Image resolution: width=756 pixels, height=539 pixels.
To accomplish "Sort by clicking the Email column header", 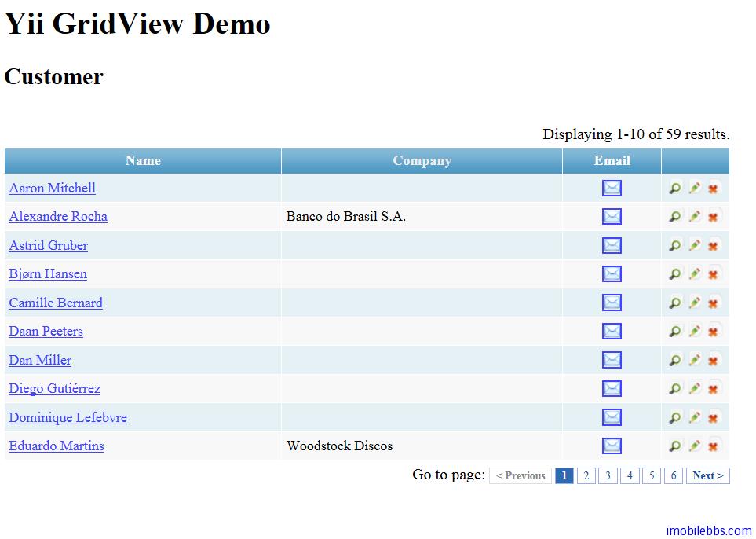I will point(612,160).
